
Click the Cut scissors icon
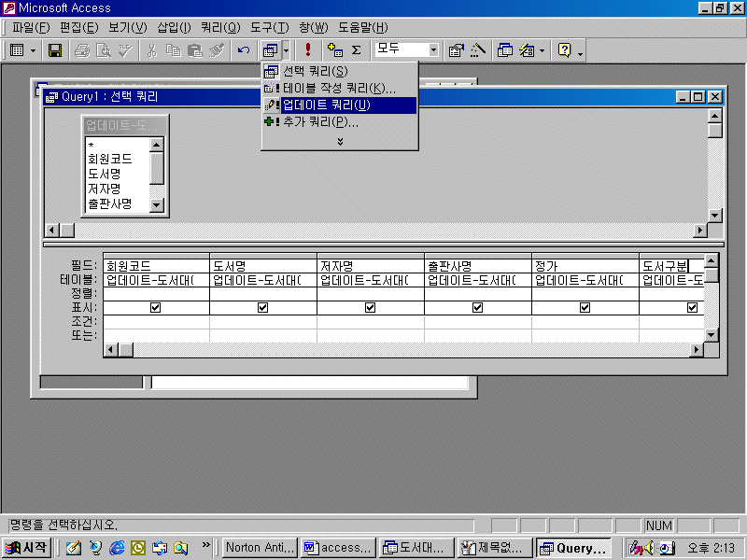152,50
